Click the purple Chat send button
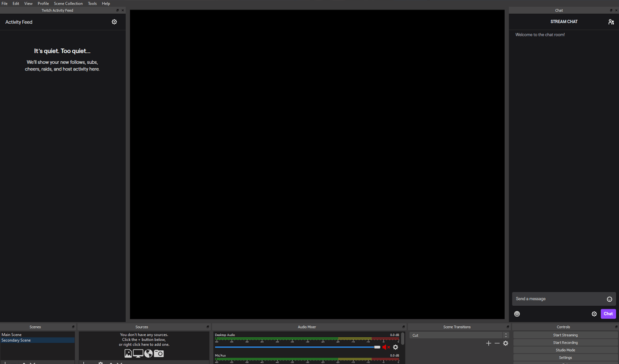Screen dimensions: 619x364 [x=608, y=314]
